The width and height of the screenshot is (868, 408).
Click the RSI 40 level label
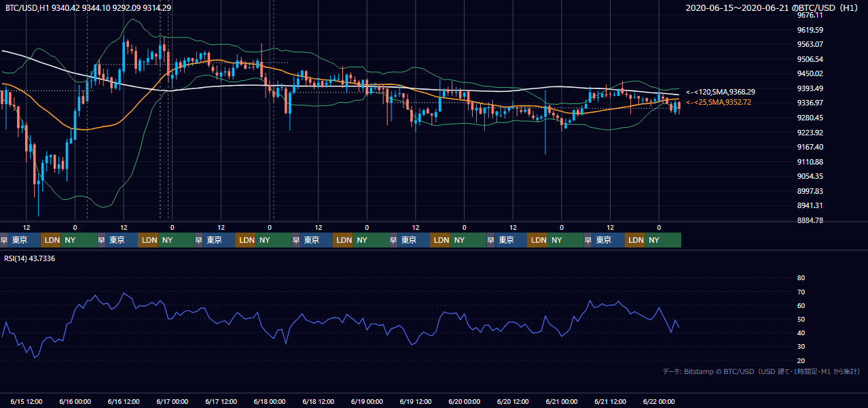click(801, 333)
